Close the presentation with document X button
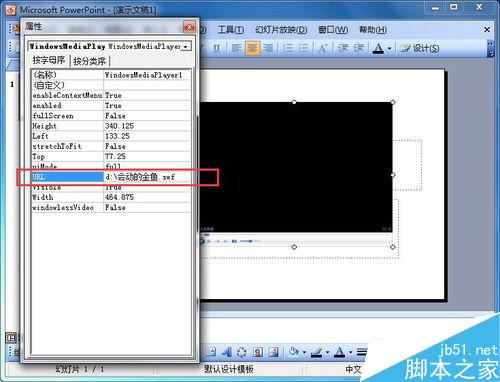This screenshot has width=500, height=382. click(x=487, y=30)
